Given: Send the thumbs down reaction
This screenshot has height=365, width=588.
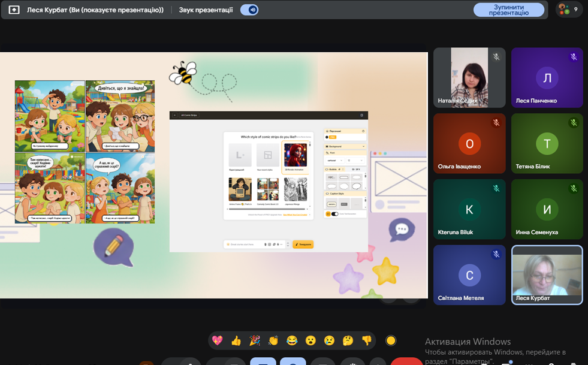Looking at the screenshot, I should (366, 340).
